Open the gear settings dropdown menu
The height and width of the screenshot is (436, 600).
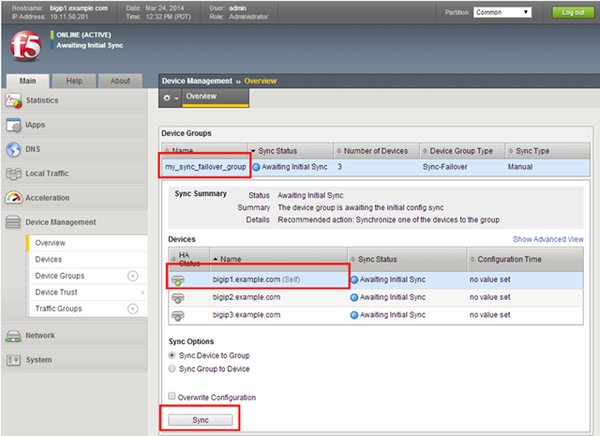pyautogui.click(x=171, y=97)
